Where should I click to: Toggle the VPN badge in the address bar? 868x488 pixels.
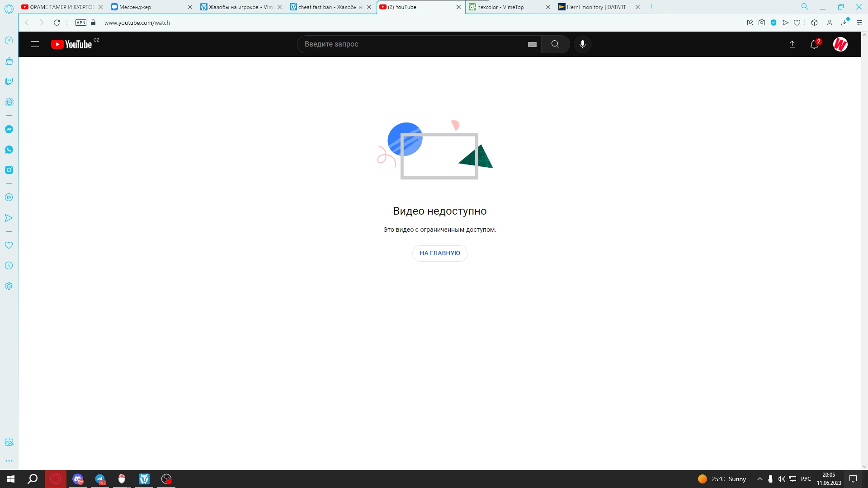tap(81, 23)
